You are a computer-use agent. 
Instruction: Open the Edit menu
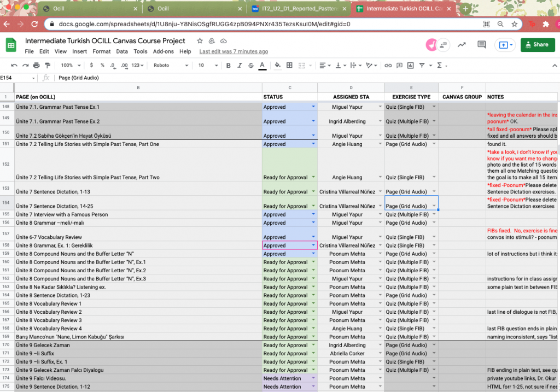(44, 51)
